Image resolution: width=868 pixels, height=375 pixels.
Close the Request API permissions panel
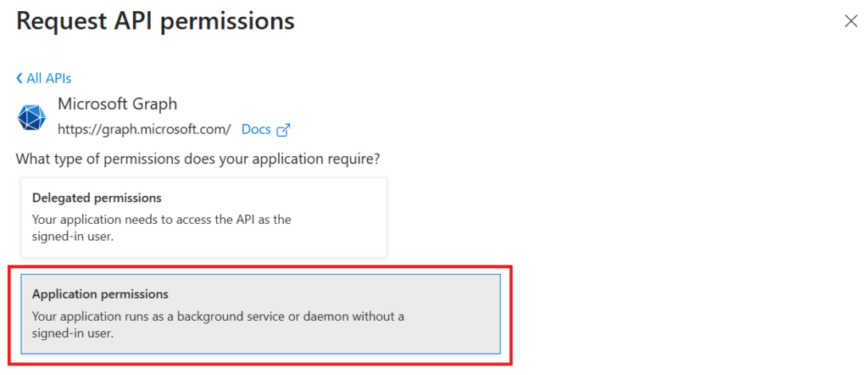pyautogui.click(x=851, y=21)
